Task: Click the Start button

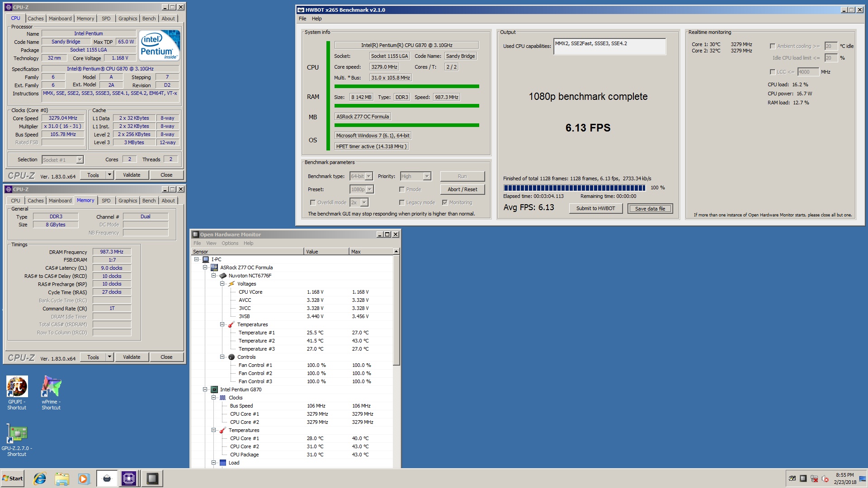Action: [x=13, y=479]
